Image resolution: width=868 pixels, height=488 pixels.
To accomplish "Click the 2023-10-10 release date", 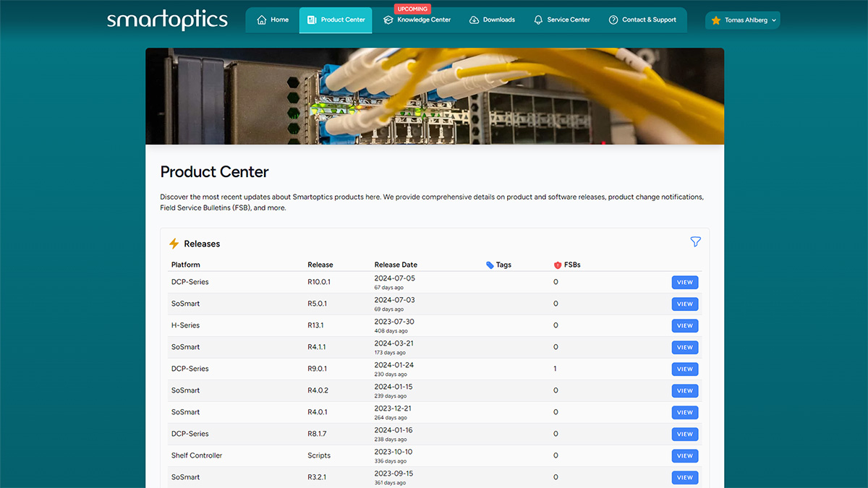I will point(393,452).
